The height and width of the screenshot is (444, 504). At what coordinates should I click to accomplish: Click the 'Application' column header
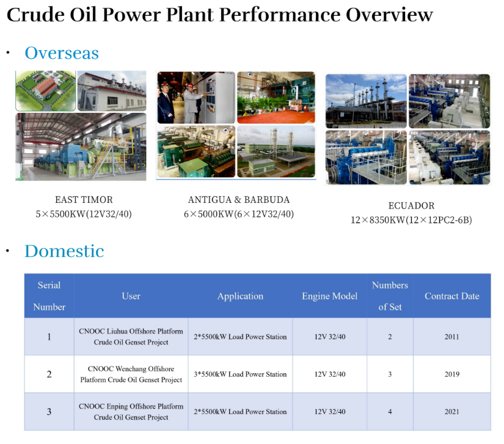click(241, 296)
